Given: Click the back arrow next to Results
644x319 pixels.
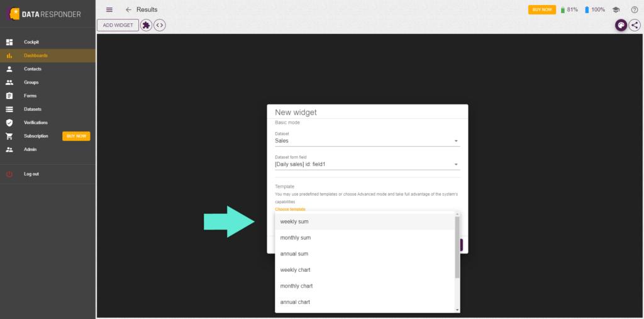Looking at the screenshot, I should click(128, 9).
